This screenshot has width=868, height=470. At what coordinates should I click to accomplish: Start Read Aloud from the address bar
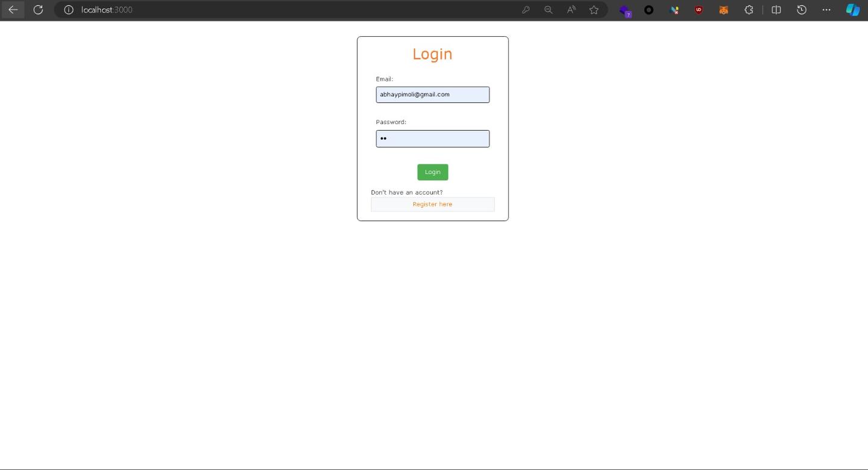tap(571, 10)
